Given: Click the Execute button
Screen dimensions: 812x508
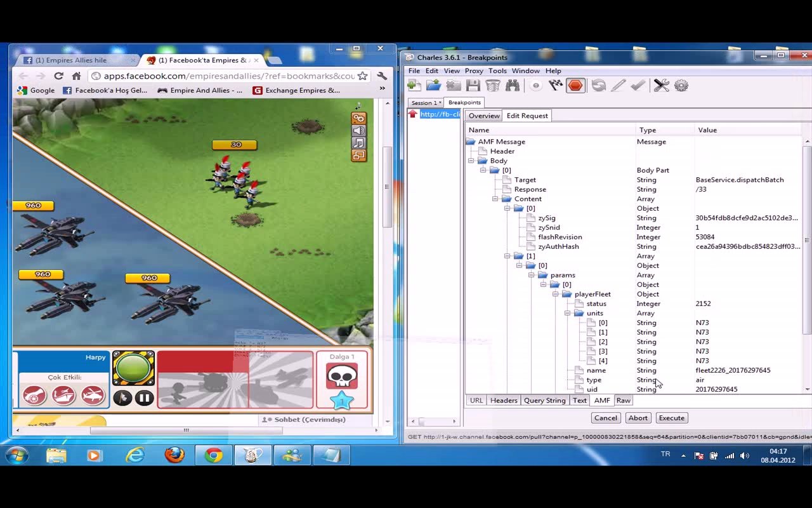Looking at the screenshot, I should click(x=671, y=418).
